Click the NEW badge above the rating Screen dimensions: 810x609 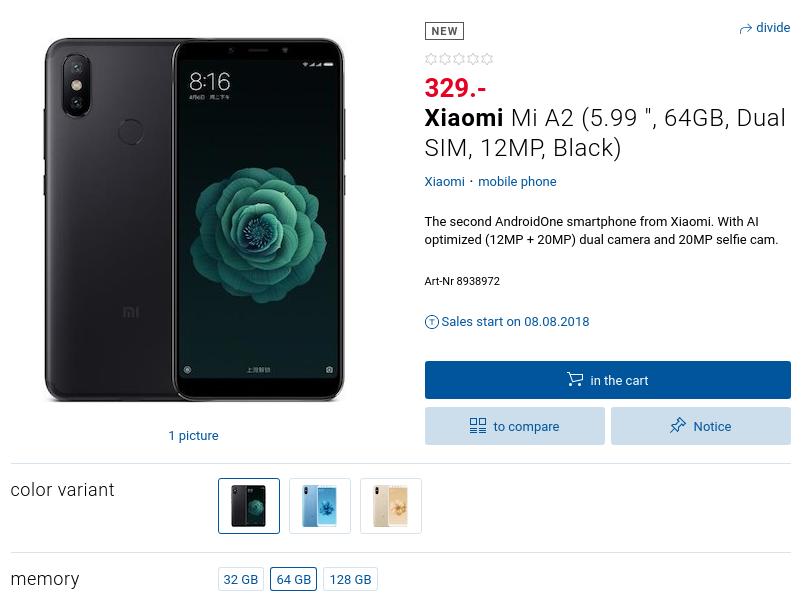pos(444,30)
